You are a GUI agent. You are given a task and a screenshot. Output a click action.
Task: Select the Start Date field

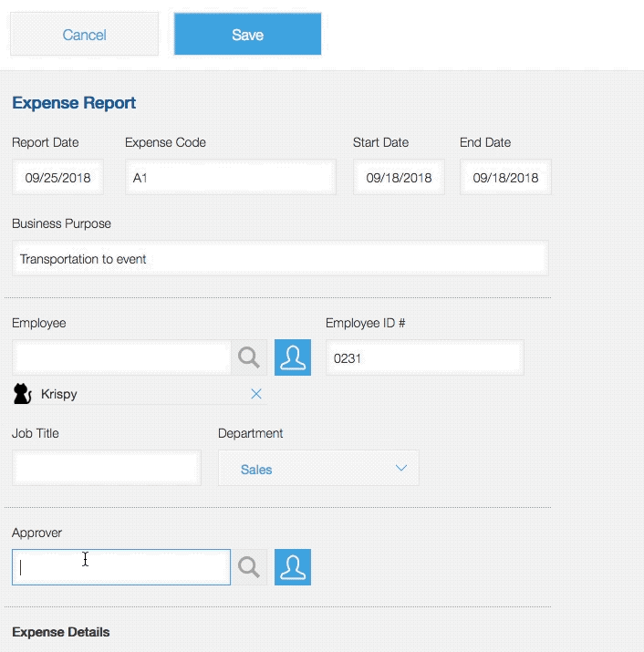[x=399, y=178]
